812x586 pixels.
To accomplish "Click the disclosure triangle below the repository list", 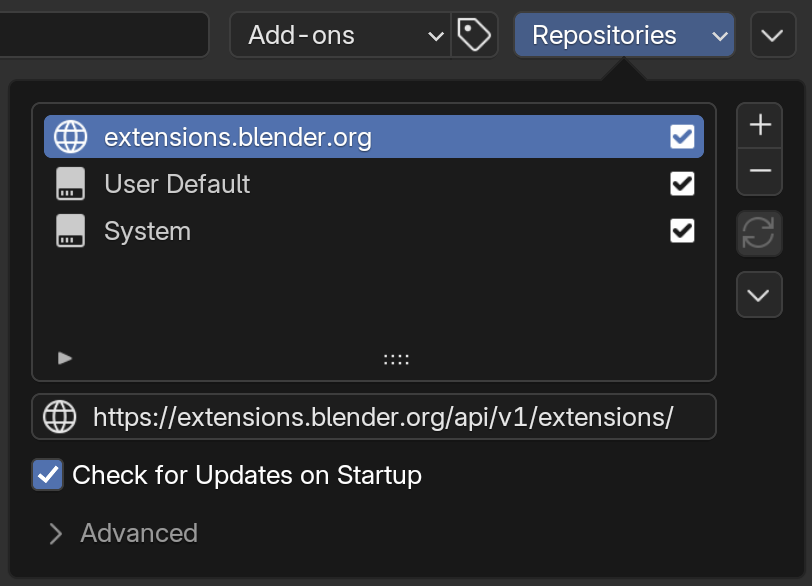I will (63, 357).
